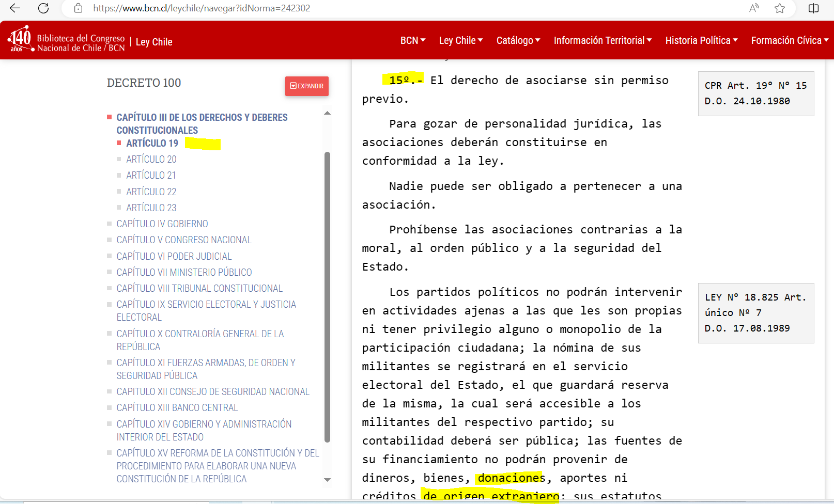This screenshot has height=504, width=834.
Task: Open CAPÍTULO X CONTRALORÍA GENERAL
Action: tap(200, 340)
